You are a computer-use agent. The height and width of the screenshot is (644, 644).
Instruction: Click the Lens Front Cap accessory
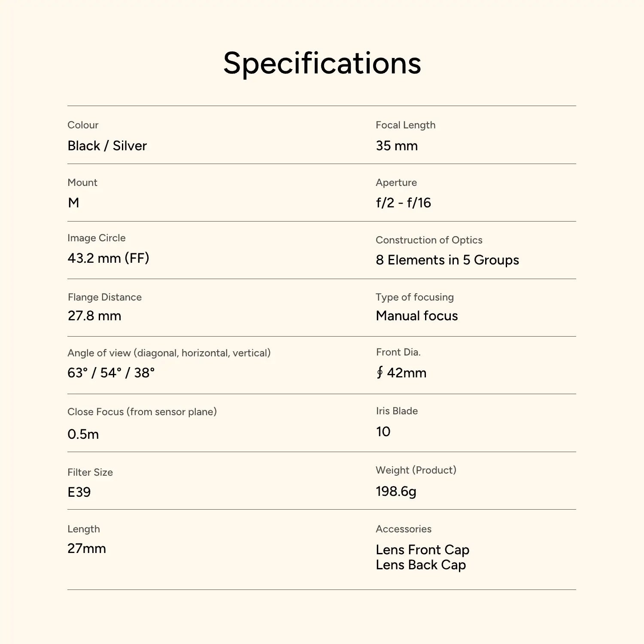(422, 550)
